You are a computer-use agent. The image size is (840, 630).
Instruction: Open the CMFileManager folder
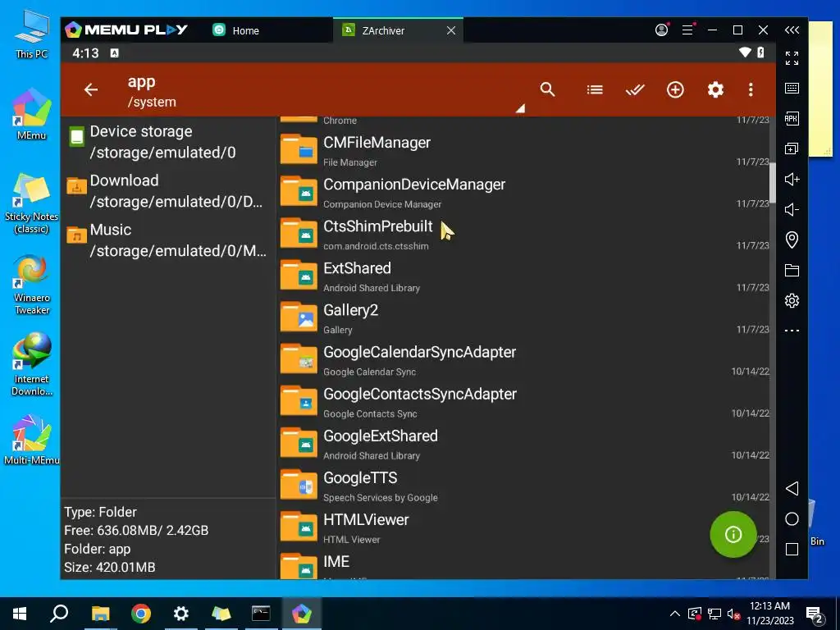(525, 152)
